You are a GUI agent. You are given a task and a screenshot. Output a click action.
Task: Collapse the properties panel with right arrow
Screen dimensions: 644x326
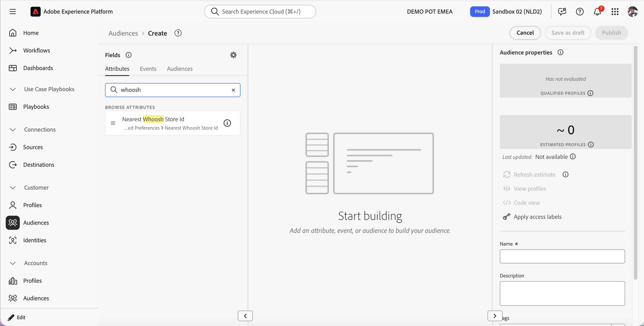pyautogui.click(x=495, y=316)
